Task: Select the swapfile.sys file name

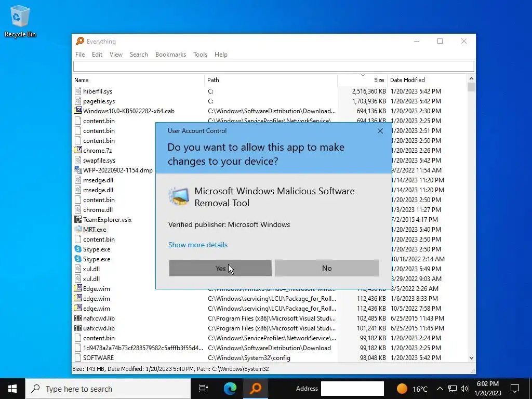Action: coord(99,161)
